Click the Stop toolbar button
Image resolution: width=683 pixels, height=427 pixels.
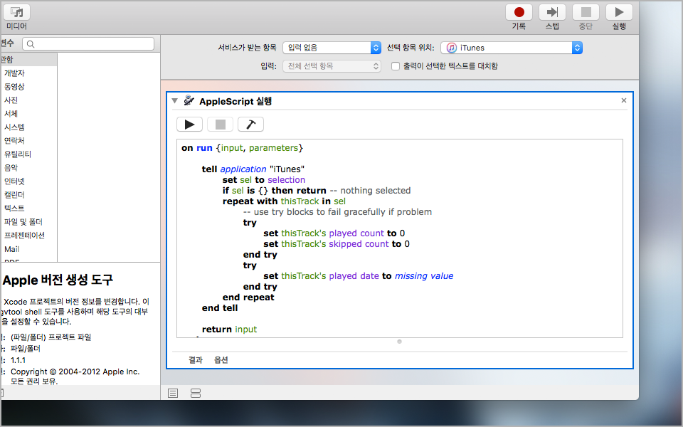click(586, 12)
